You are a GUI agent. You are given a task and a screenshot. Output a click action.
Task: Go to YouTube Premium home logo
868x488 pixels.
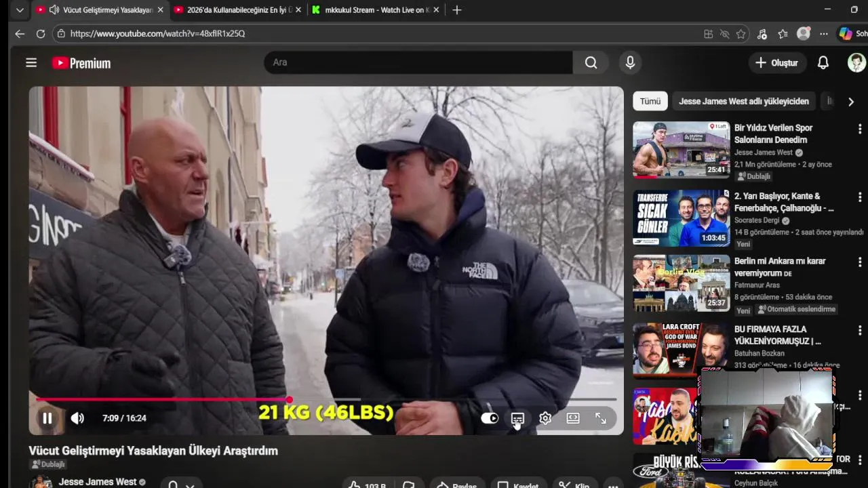(x=81, y=63)
